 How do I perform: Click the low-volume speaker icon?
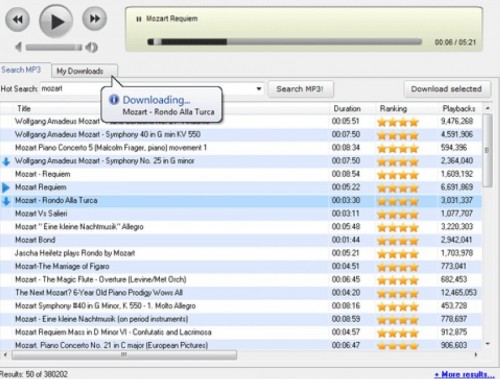pyautogui.click(x=18, y=47)
